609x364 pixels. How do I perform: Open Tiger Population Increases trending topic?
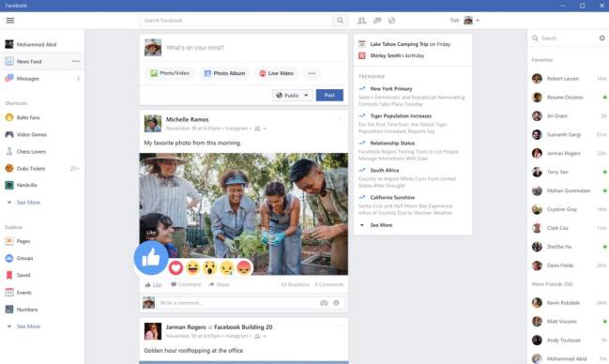(x=401, y=115)
